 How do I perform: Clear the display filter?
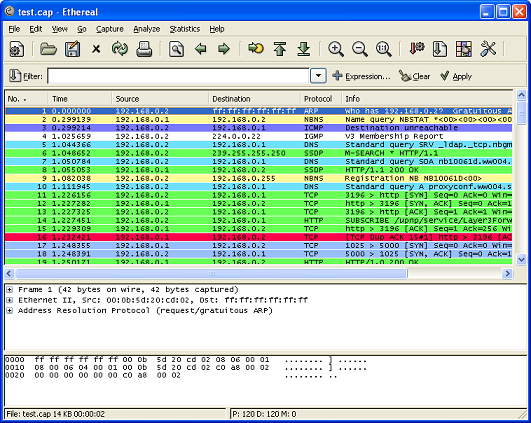415,76
